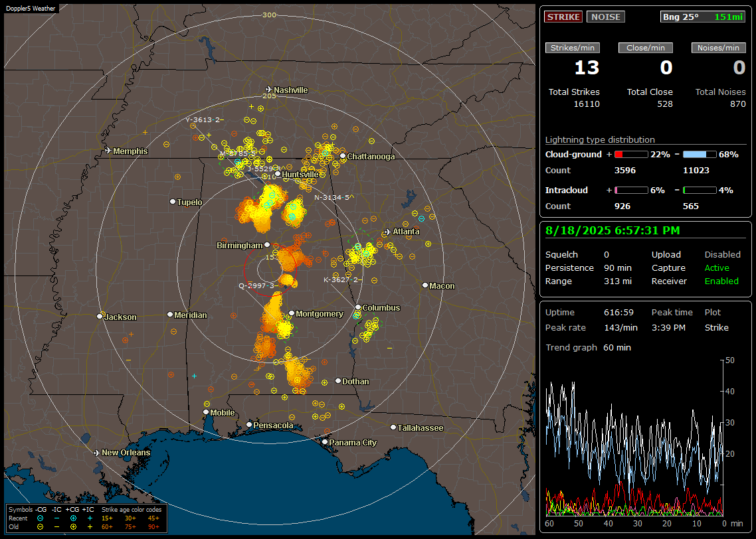
Task: Click the Cloud-ground negative count 11023
Action: click(696, 171)
